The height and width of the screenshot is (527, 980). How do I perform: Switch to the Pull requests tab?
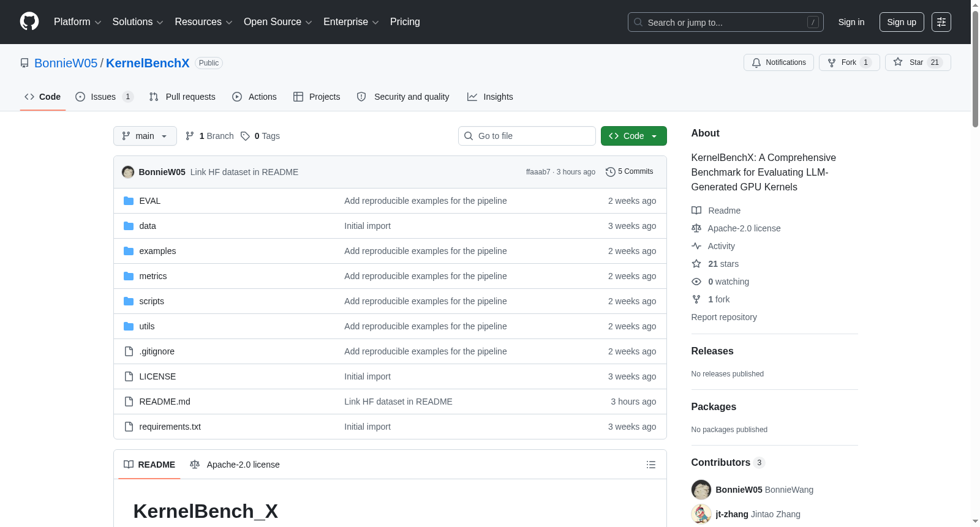tap(183, 97)
